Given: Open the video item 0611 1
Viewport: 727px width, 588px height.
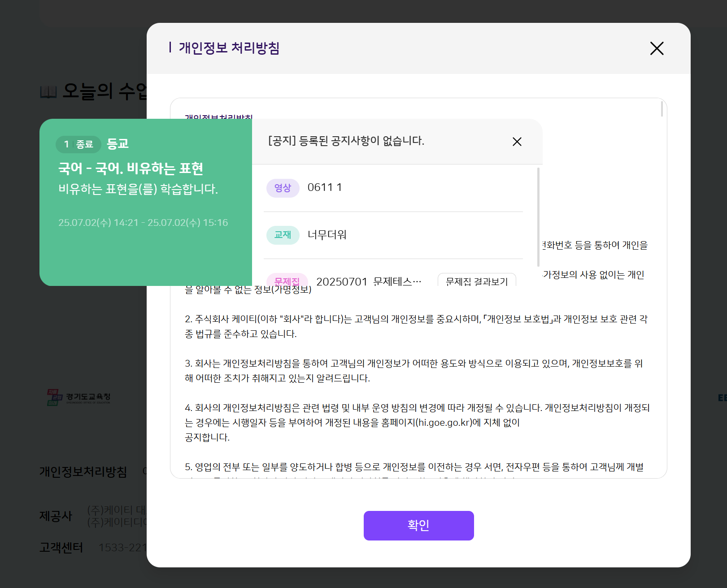Looking at the screenshot, I should point(325,187).
